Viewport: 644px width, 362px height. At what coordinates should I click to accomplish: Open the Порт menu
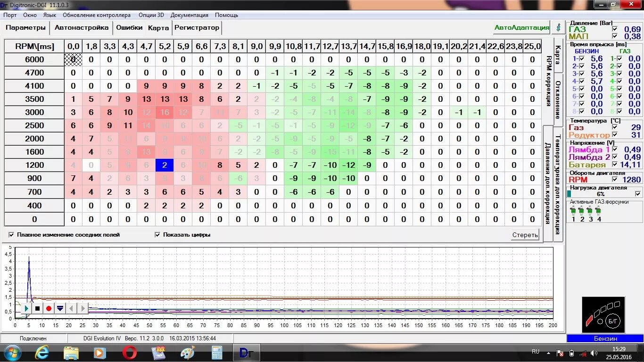(10, 15)
